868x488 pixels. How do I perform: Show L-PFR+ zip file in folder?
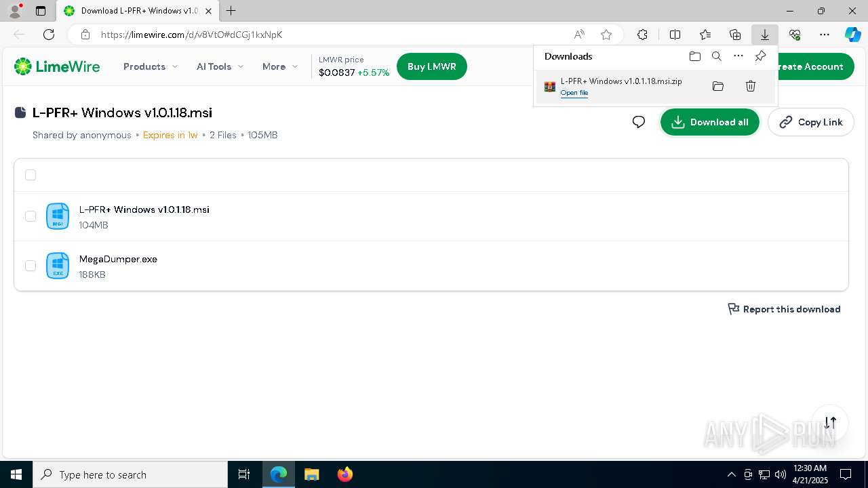[718, 86]
